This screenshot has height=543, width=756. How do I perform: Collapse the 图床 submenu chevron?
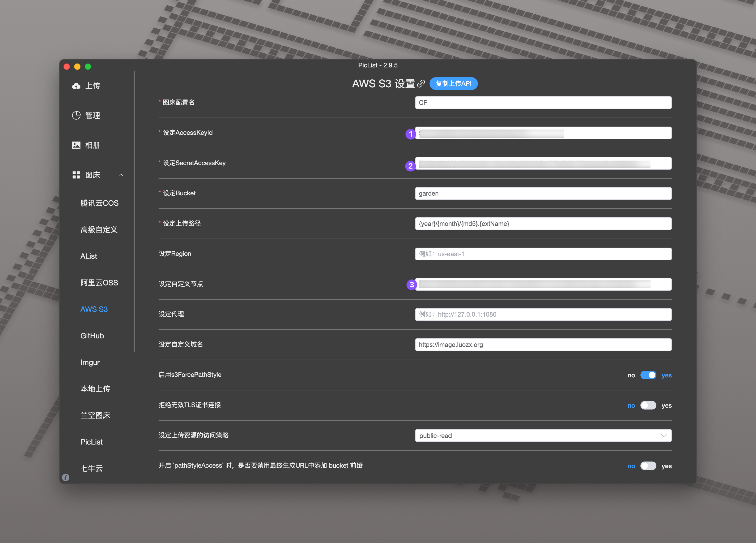click(x=121, y=175)
